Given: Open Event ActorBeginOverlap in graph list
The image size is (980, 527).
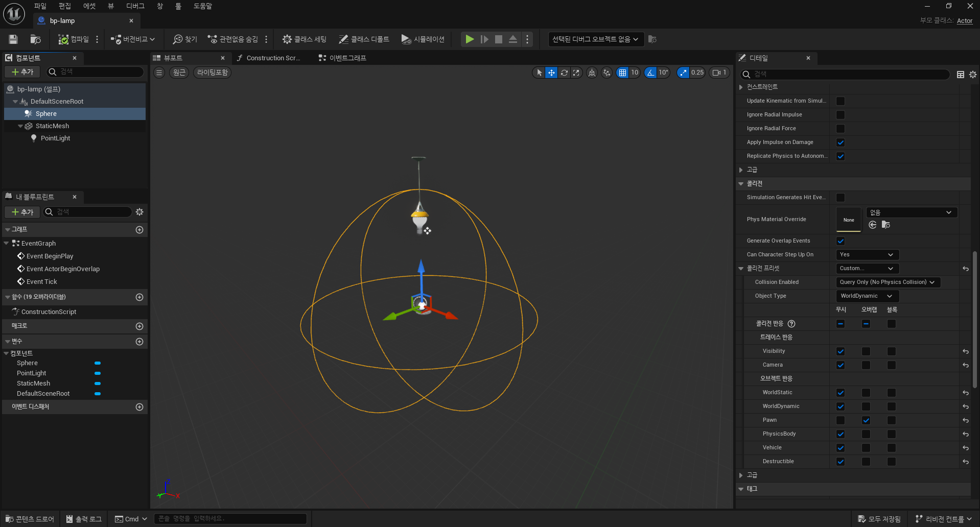Looking at the screenshot, I should click(63, 269).
